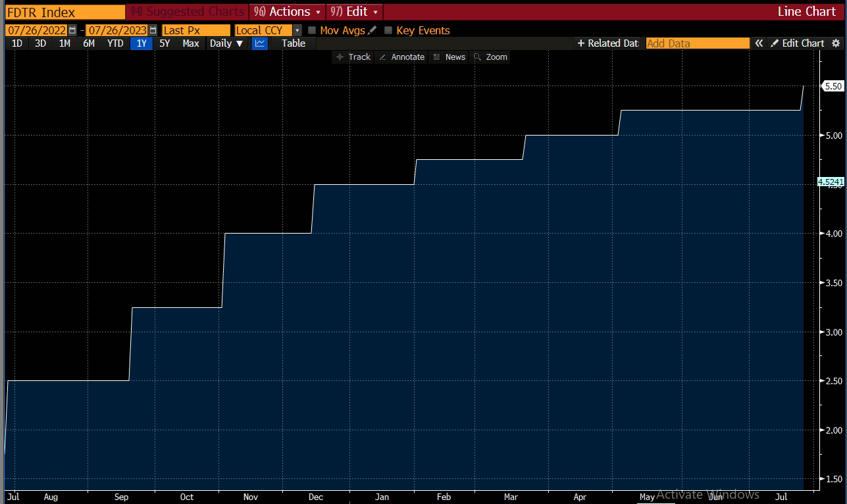
Task: Select the 1Y time range
Action: (141, 43)
